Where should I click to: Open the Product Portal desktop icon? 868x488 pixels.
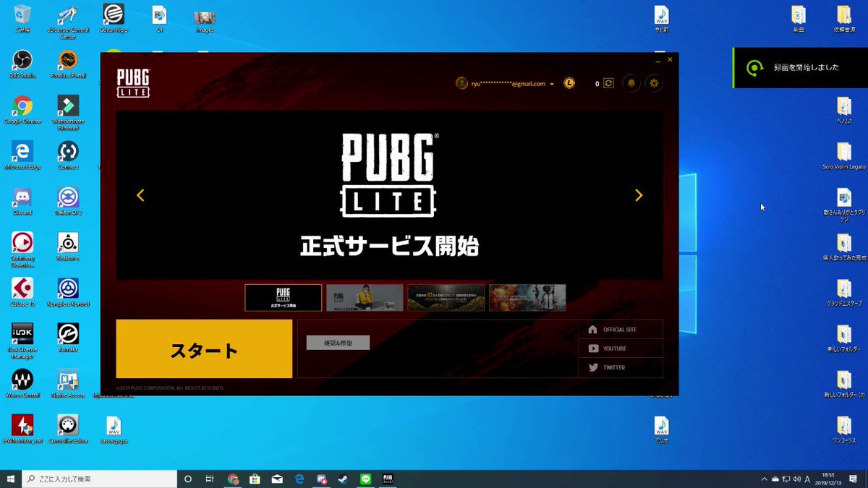click(x=68, y=64)
